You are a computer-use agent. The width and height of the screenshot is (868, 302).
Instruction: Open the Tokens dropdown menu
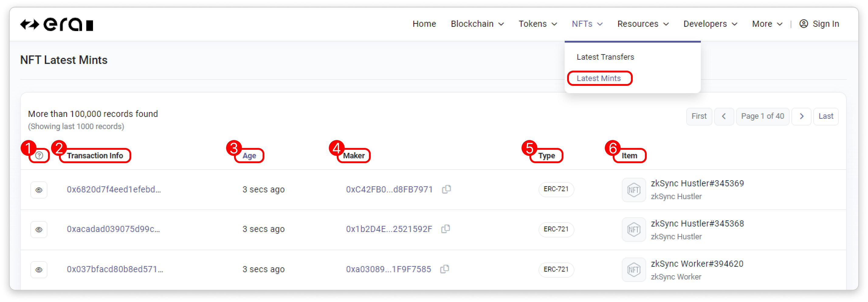(537, 24)
